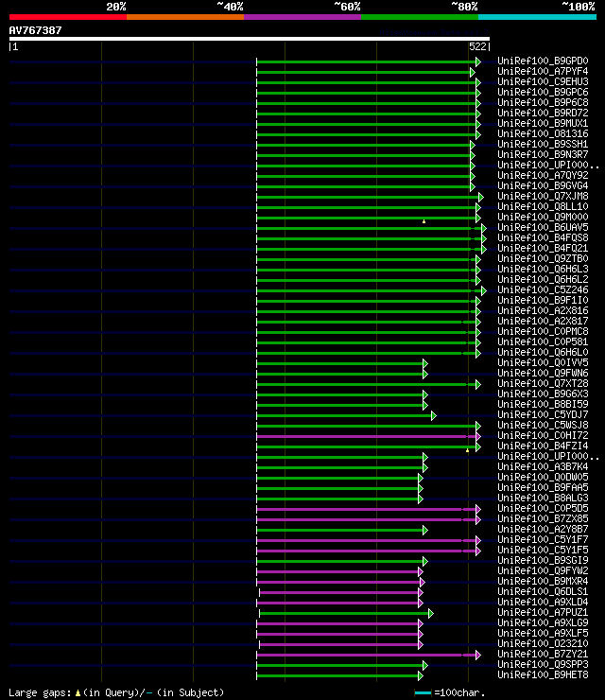Click the green arrowhead of the Q7XT28 hit
The width and height of the screenshot is (605, 700).
(x=477, y=384)
